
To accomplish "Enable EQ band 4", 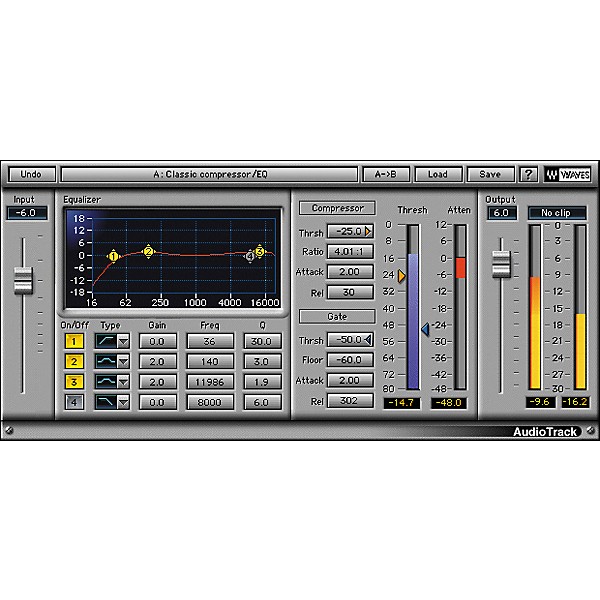I will pos(74,402).
